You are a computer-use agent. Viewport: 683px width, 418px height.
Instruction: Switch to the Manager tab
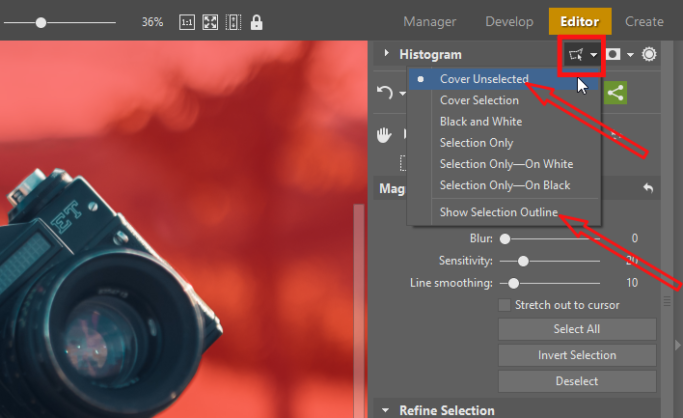[x=429, y=21]
